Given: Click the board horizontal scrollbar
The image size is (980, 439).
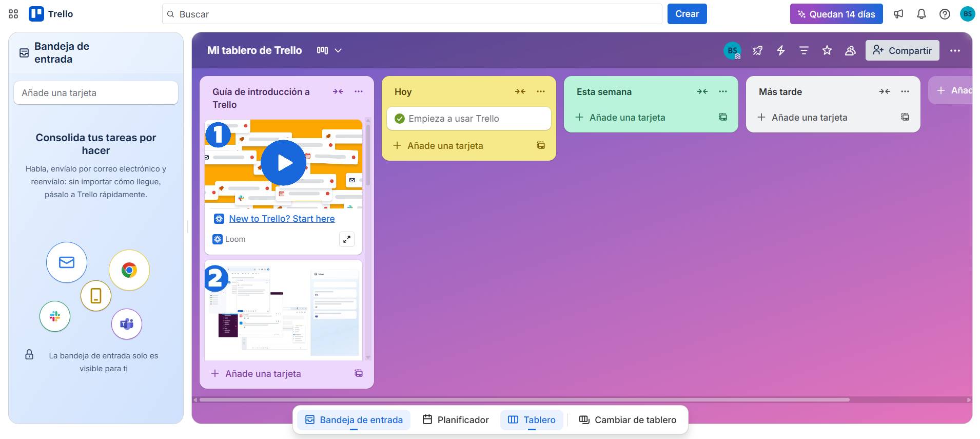Looking at the screenshot, I should [x=524, y=399].
